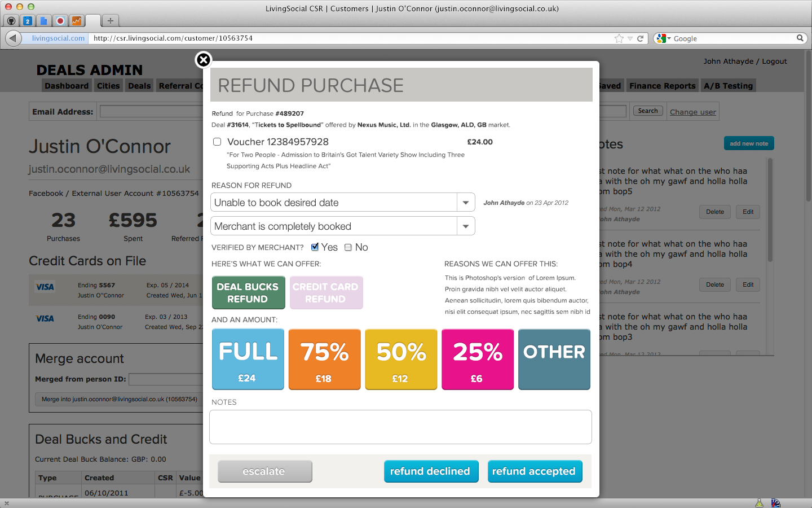The height and width of the screenshot is (508, 812).
Task: Bookmark the page with the star icon
Action: pyautogui.click(x=619, y=38)
